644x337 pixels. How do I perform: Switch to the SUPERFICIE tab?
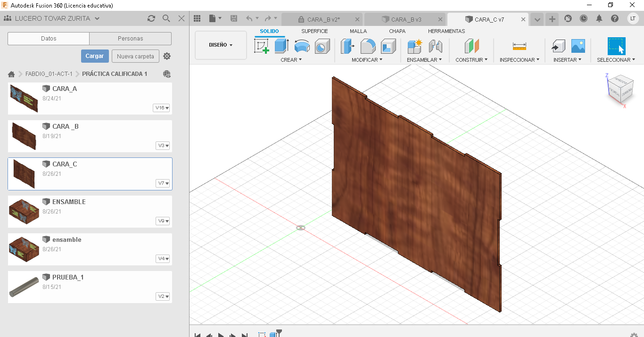coord(314,31)
